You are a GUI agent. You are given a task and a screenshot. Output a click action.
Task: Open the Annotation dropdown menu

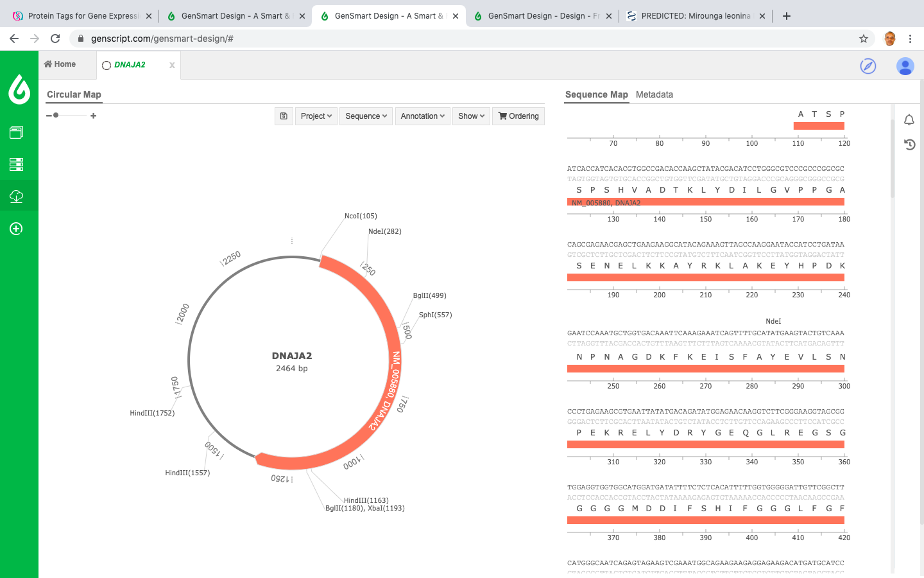(422, 116)
